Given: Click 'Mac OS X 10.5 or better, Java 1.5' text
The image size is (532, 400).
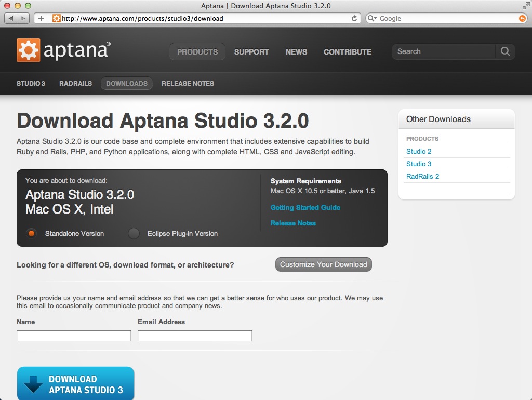Looking at the screenshot, I should coord(323,191).
